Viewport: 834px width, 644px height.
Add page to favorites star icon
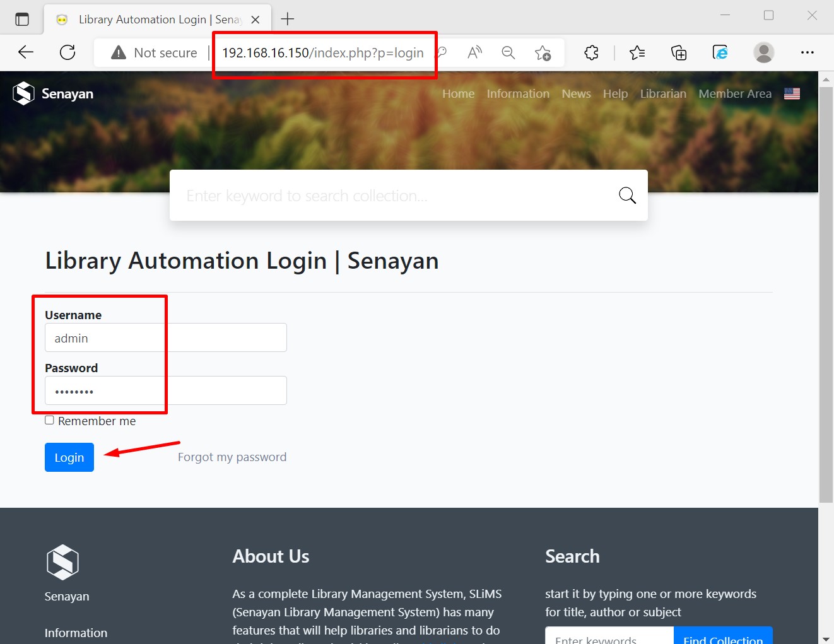click(x=543, y=53)
